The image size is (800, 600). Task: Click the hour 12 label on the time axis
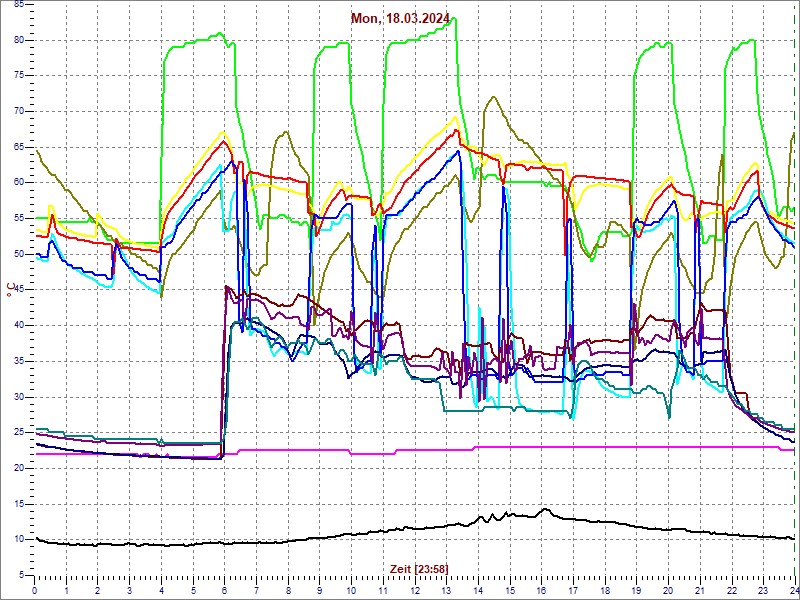coord(414,591)
